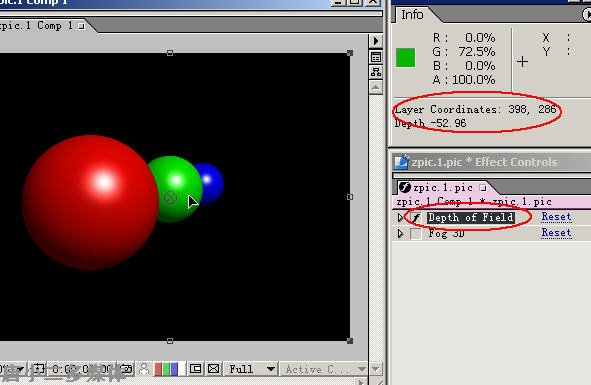Reset the Fog 3D effect
Screen dimensions: 591x385
(x=556, y=233)
